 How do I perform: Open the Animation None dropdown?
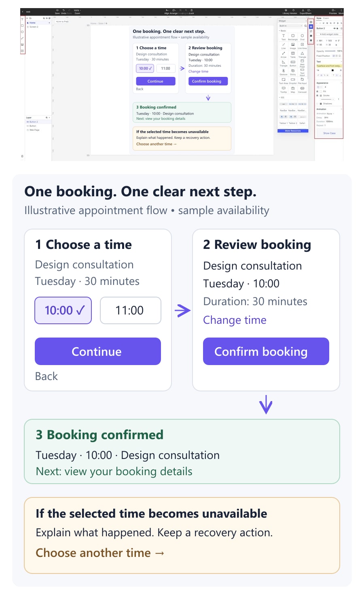point(331,114)
